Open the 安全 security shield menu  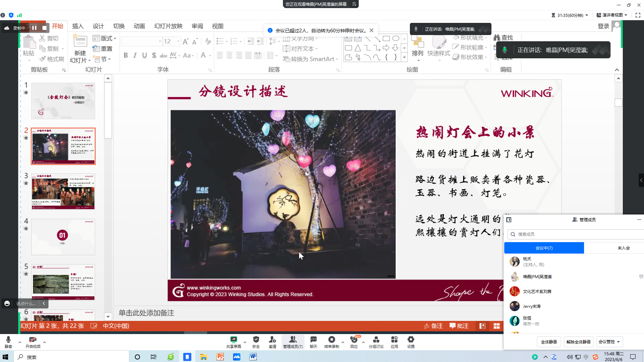(x=256, y=341)
